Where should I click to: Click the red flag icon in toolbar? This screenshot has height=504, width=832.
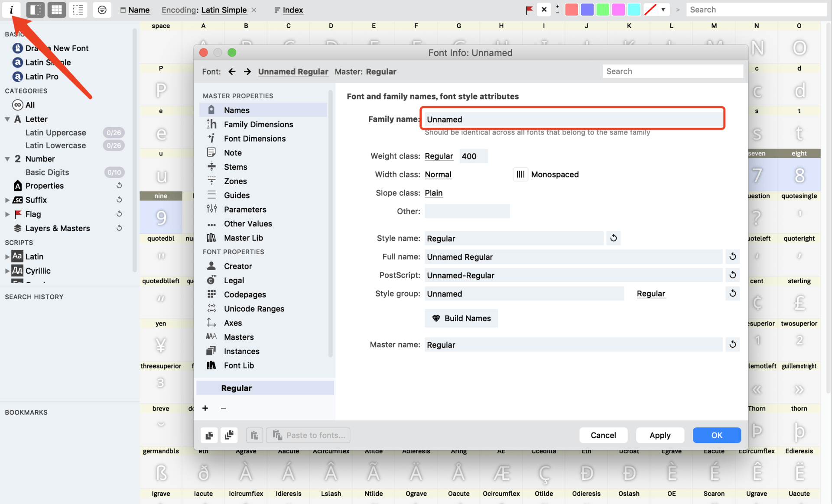(x=529, y=10)
